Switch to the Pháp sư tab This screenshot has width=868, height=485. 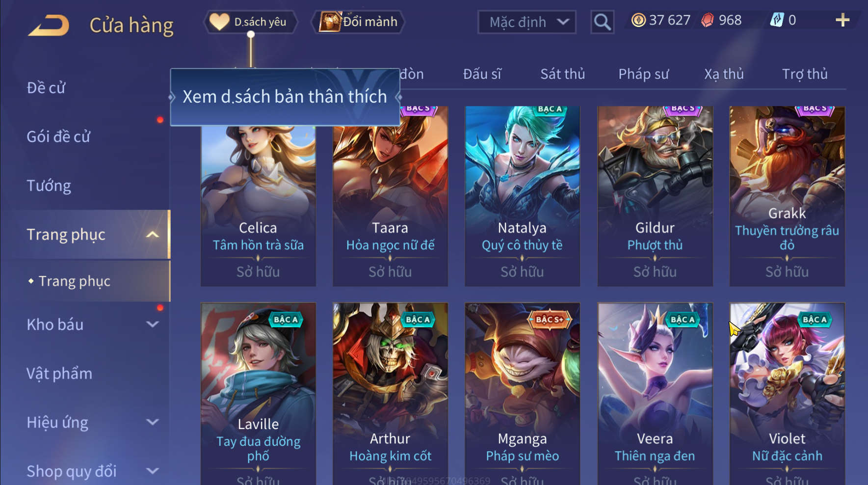[643, 74]
